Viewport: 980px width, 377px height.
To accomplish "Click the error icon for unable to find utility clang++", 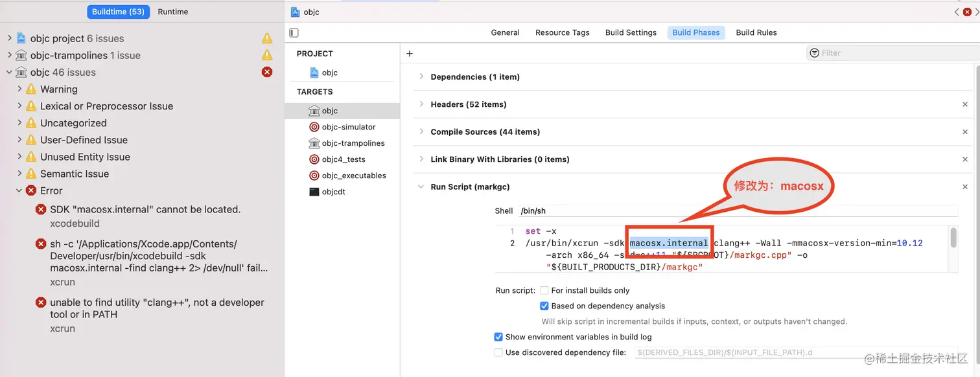I will pos(41,302).
